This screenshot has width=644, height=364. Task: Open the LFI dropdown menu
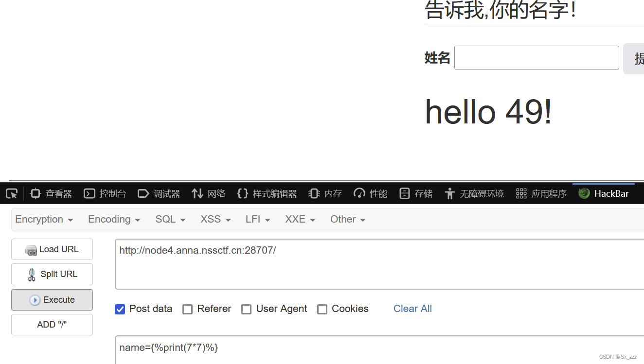(x=258, y=219)
